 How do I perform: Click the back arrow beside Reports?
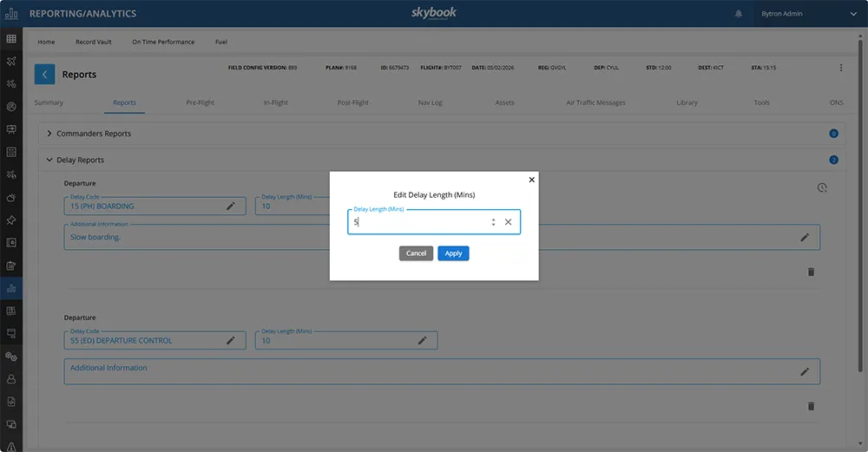pyautogui.click(x=44, y=75)
